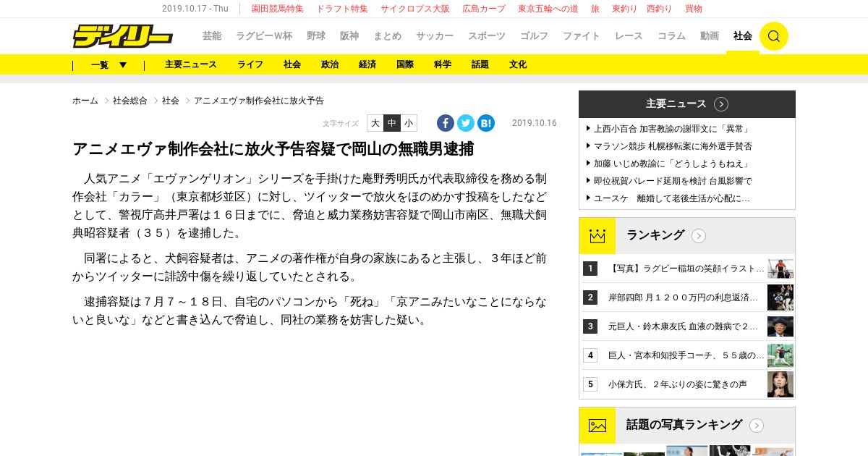
Task: Open the ファイト tab
Action: [582, 36]
